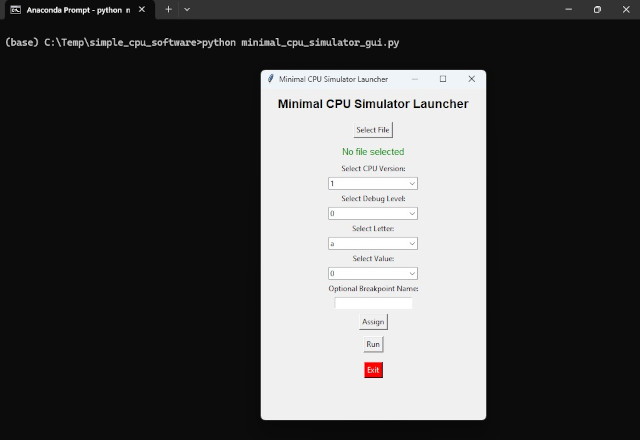Image resolution: width=640 pixels, height=440 pixels.
Task: Open a new terminal tab
Action: 168,9
